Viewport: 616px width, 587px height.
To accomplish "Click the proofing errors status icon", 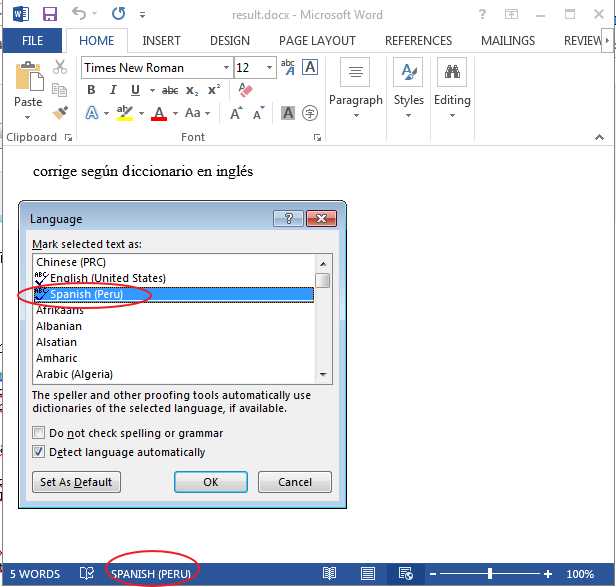I will [87, 574].
